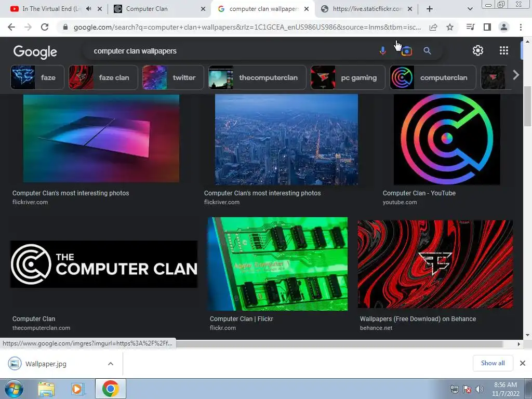Viewport: 532px width, 399px height.
Task: Filter results with the faze clan chip
Action: click(x=103, y=77)
